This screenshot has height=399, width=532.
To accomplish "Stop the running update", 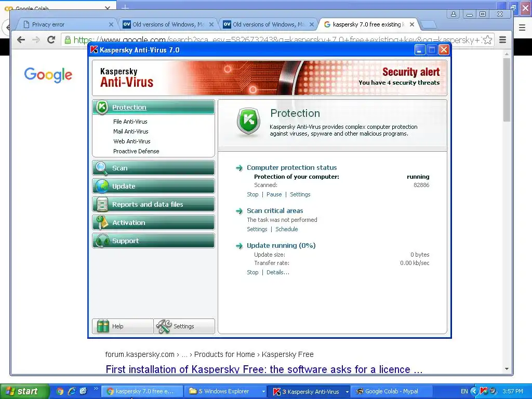I will click(x=252, y=272).
